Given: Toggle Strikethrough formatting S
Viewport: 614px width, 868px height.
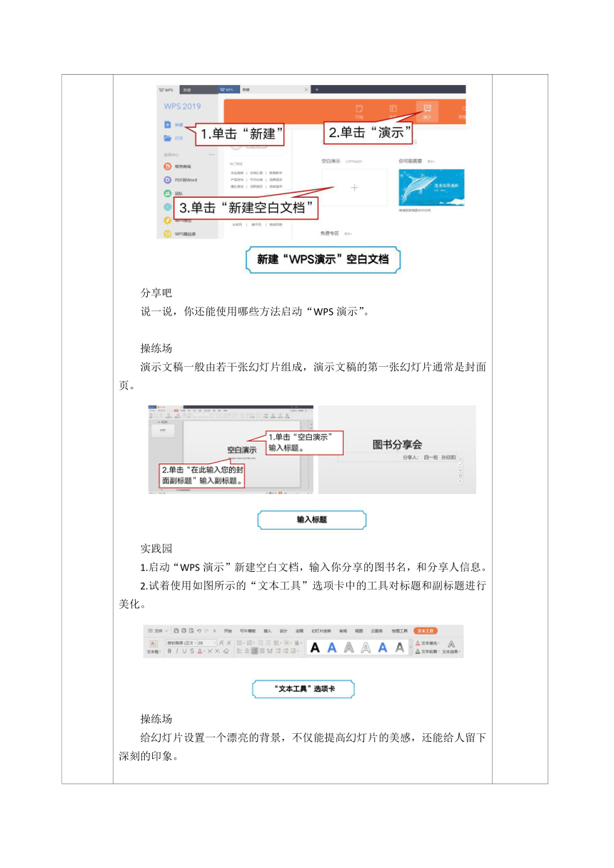Looking at the screenshot, I should coord(192,652).
